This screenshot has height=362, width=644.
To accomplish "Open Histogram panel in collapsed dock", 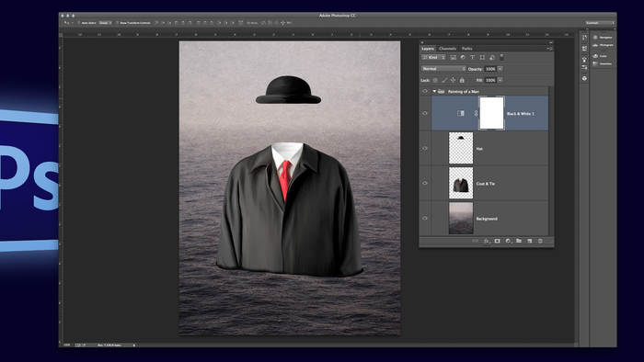I will [x=603, y=45].
